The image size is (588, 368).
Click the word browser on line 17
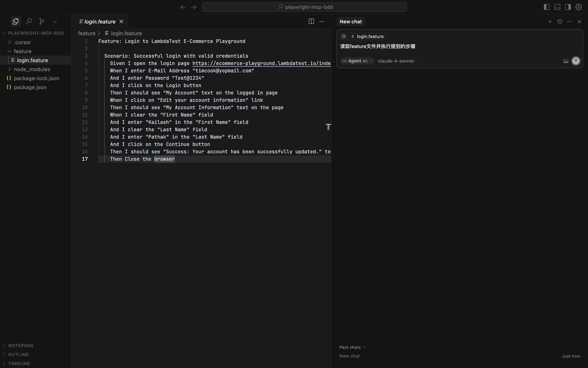164,159
